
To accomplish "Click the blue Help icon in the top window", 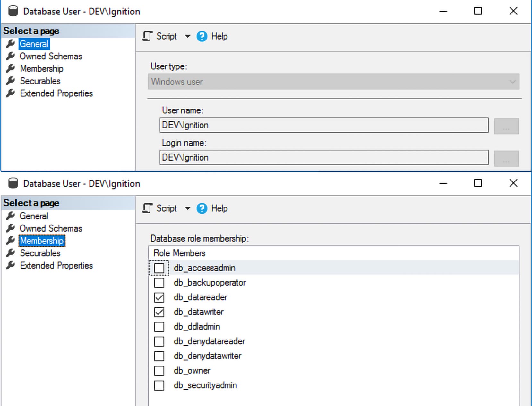I will 202,36.
